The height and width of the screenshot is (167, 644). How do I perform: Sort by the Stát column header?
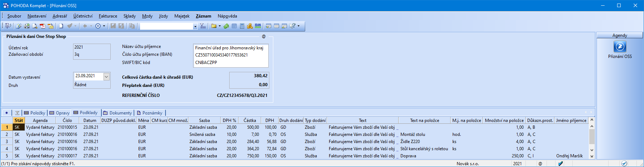click(19, 121)
